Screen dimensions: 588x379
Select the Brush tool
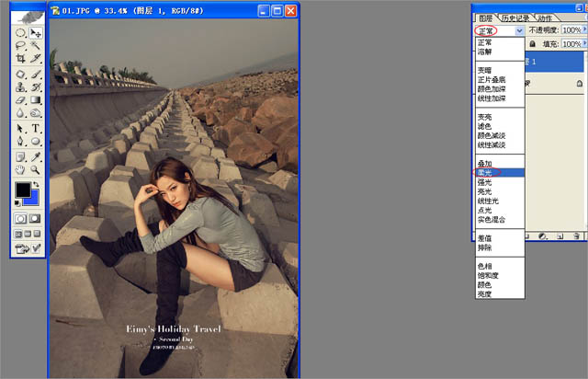tap(36, 73)
